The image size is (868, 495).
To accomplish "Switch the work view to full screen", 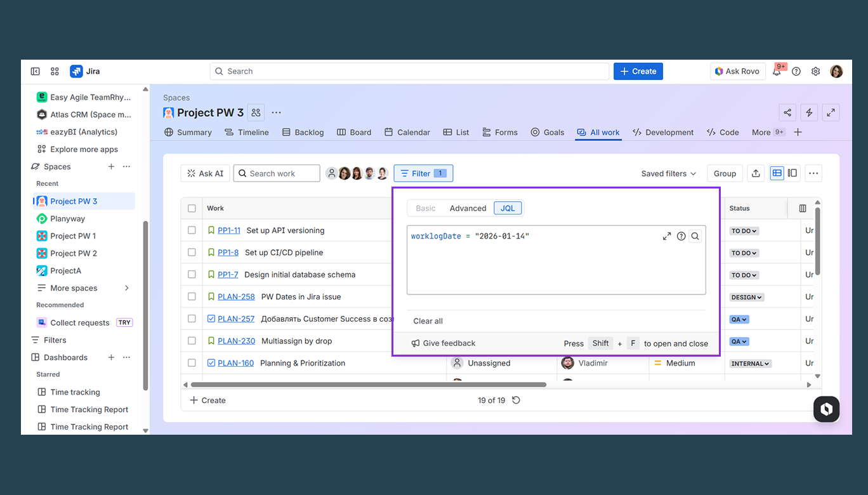I will 831,112.
